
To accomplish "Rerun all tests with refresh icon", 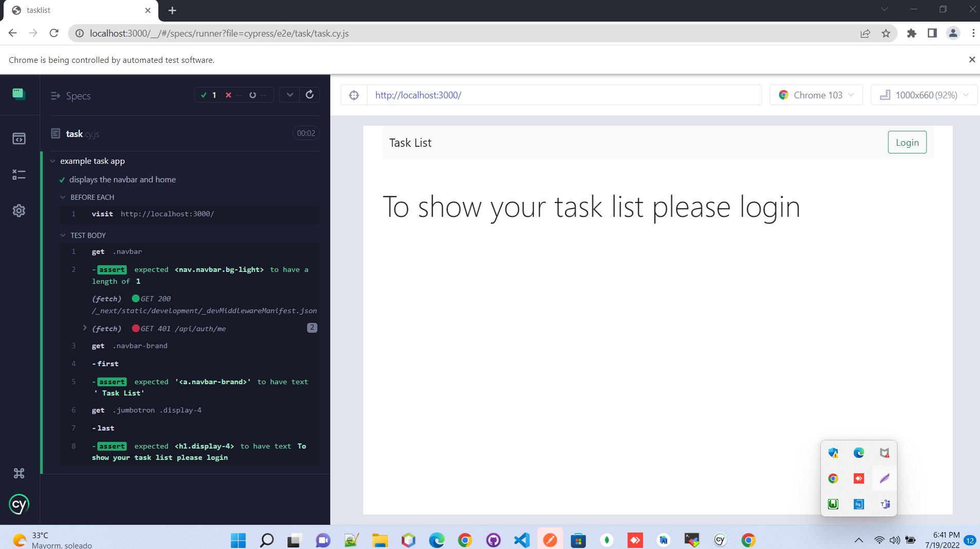I will click(310, 95).
